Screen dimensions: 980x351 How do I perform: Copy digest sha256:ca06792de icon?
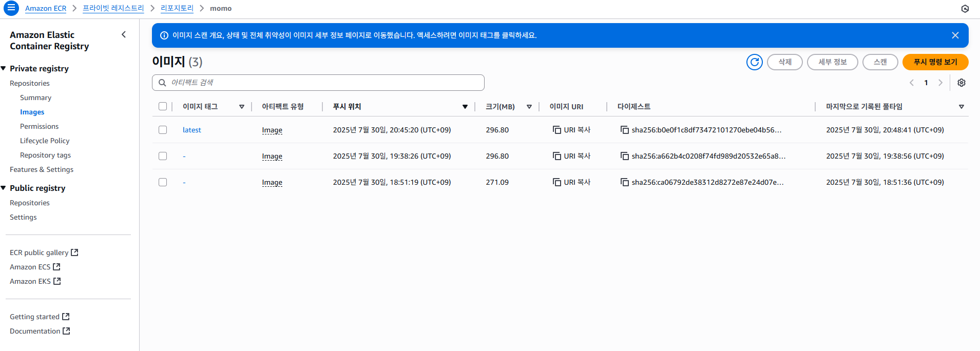[625, 182]
